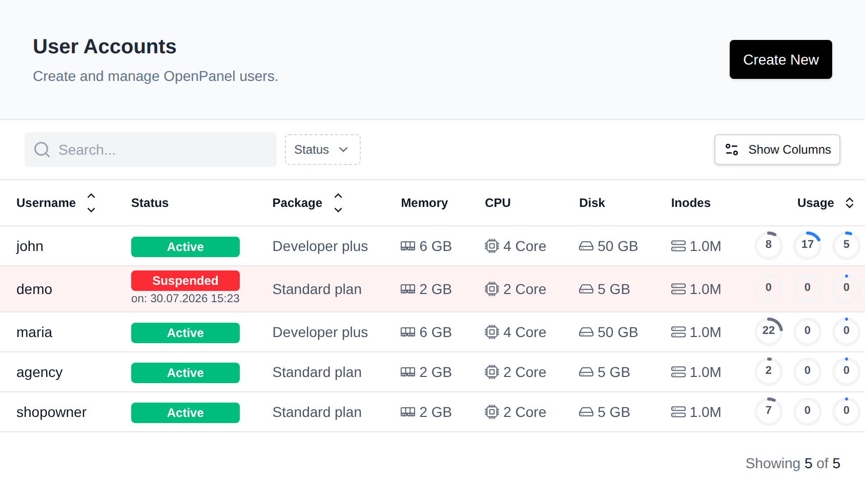
Task: Click the Inodes column header
Action: 691,203
